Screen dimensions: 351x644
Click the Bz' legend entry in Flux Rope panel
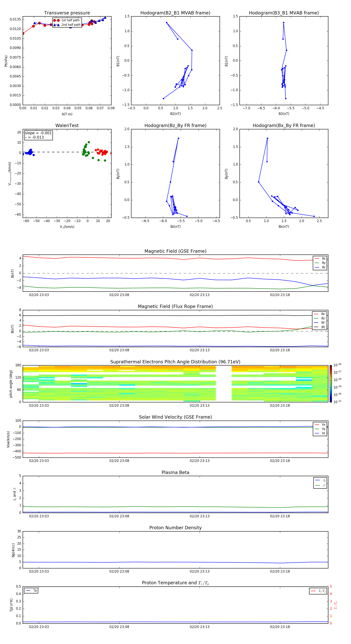coord(320,323)
